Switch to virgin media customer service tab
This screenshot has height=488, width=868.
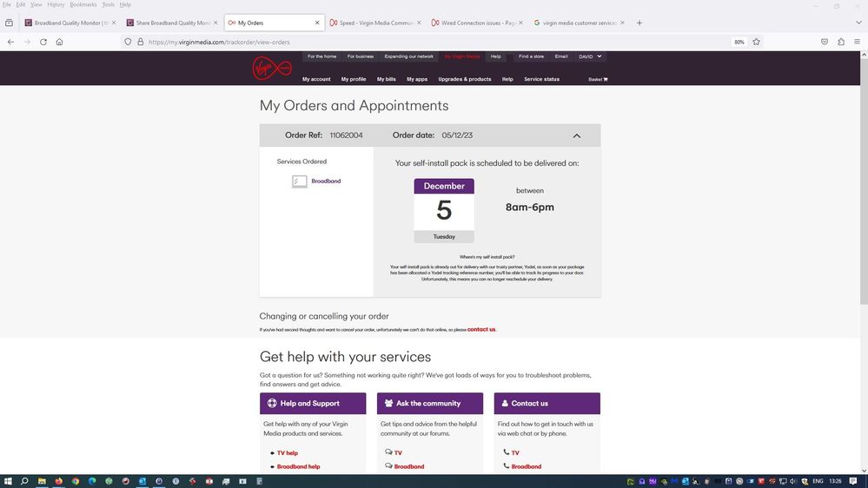[x=579, y=23]
